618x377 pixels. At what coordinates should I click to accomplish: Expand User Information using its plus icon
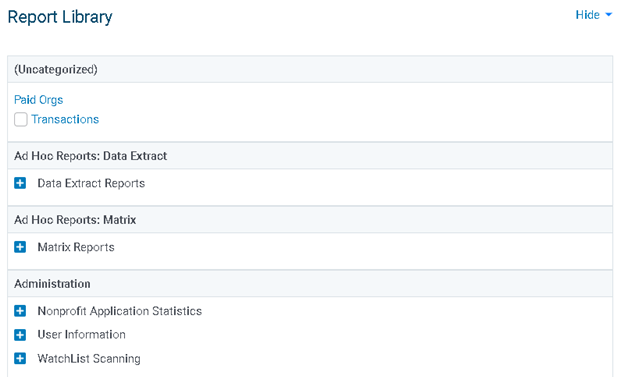[20, 335]
